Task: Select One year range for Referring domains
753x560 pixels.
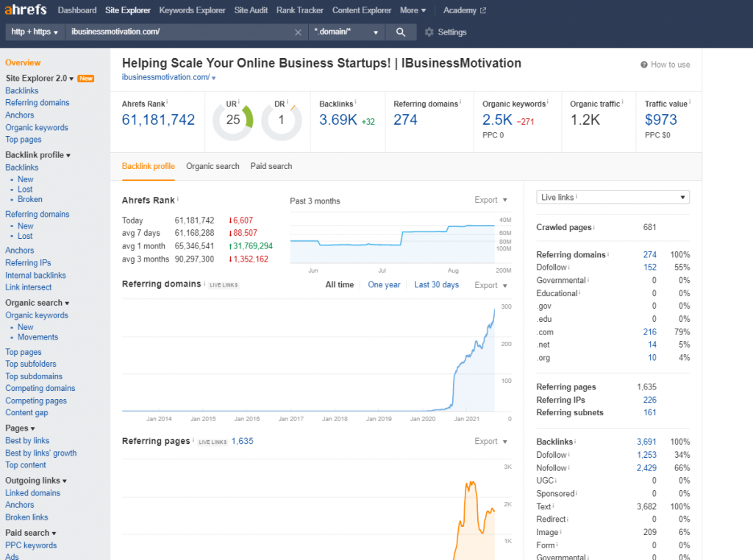Action: pyautogui.click(x=384, y=284)
